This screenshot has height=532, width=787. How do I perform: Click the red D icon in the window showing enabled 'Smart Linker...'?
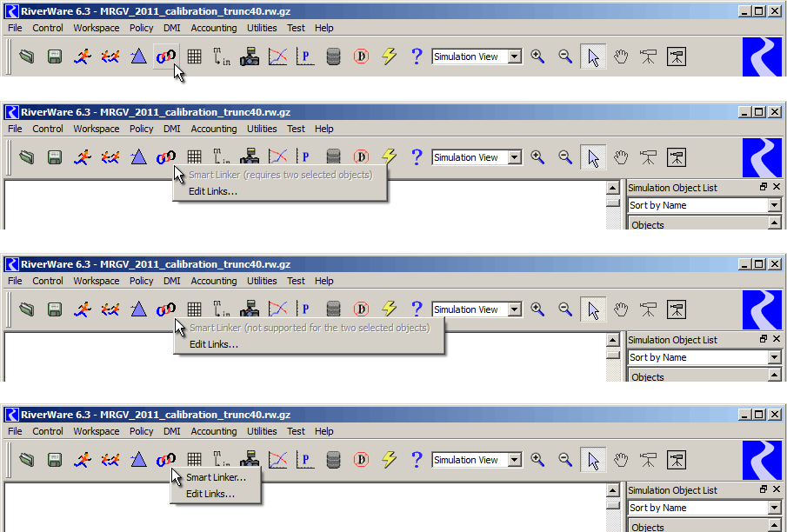tap(361, 460)
